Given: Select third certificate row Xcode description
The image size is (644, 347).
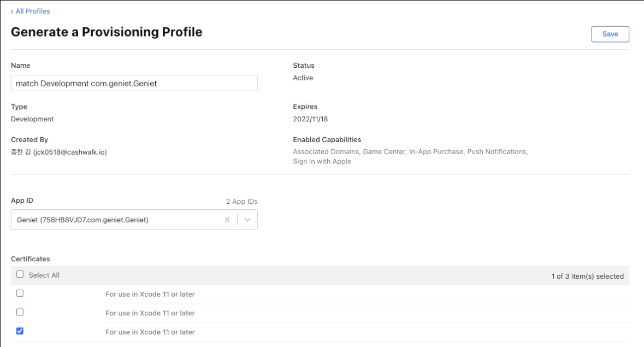Looking at the screenshot, I should pos(150,332).
